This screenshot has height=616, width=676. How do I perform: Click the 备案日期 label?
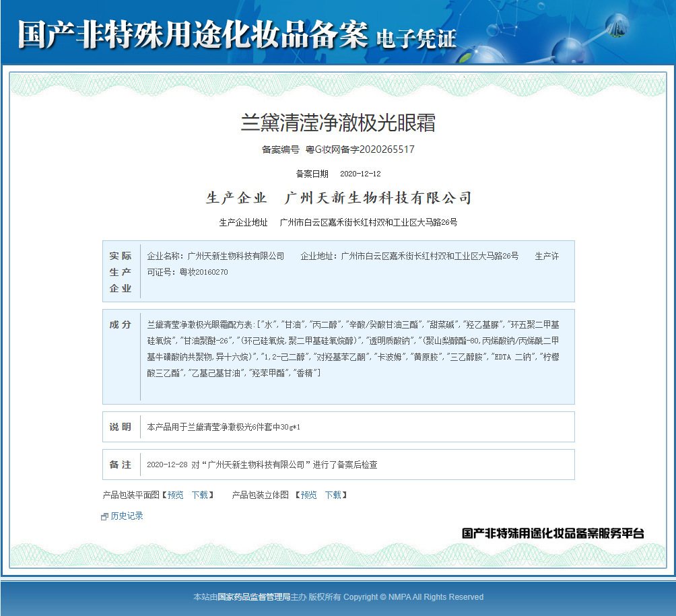(312, 174)
